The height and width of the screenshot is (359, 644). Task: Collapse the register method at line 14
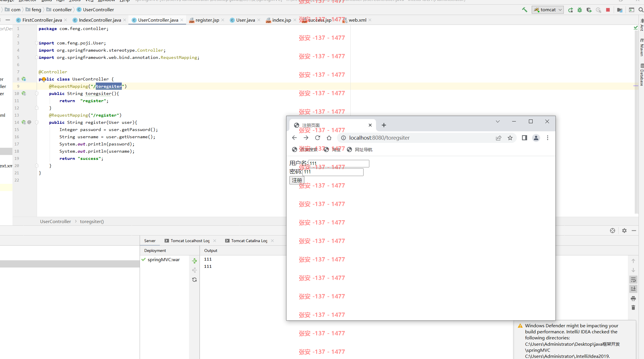point(37,122)
